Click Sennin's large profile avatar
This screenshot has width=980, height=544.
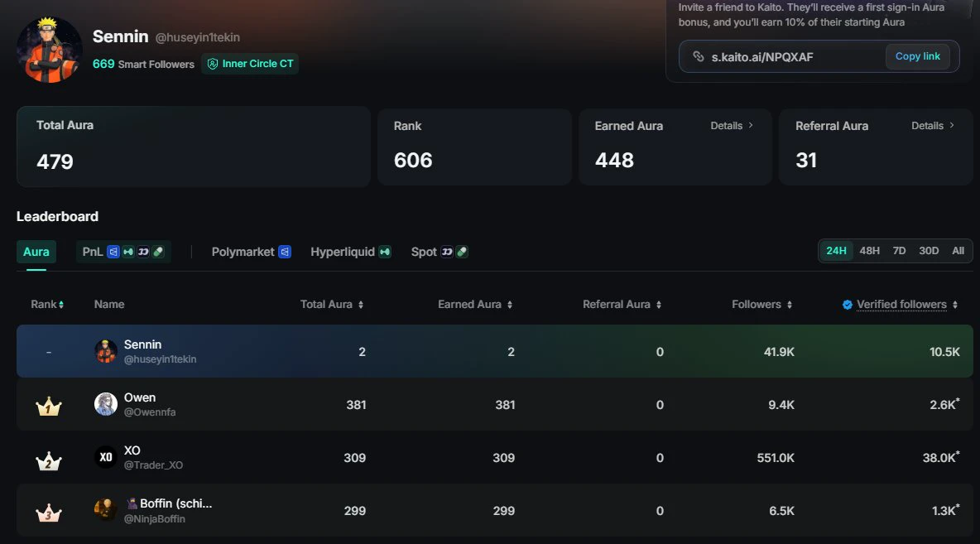pyautogui.click(x=50, y=50)
